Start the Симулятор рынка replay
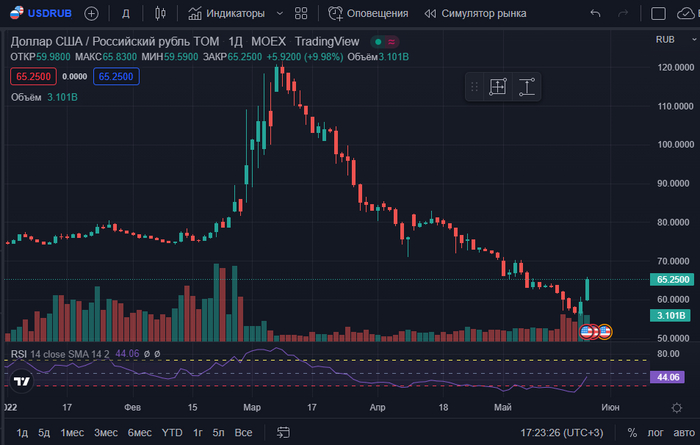 point(475,13)
